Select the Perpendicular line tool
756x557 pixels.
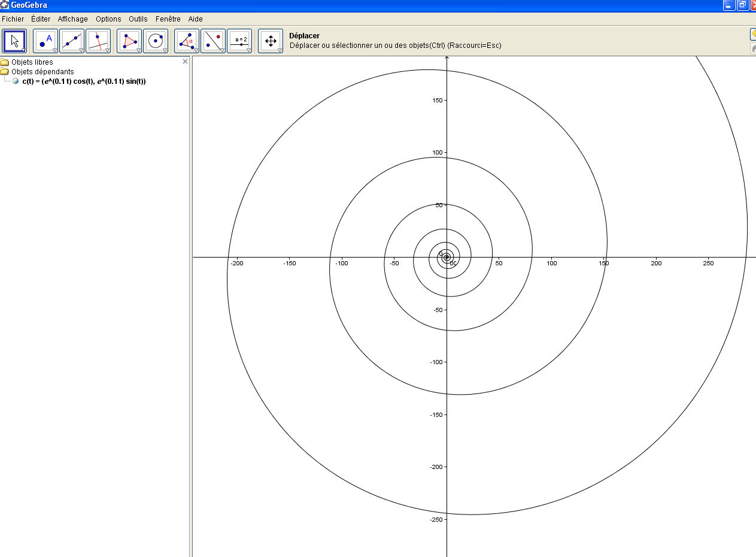pos(98,41)
